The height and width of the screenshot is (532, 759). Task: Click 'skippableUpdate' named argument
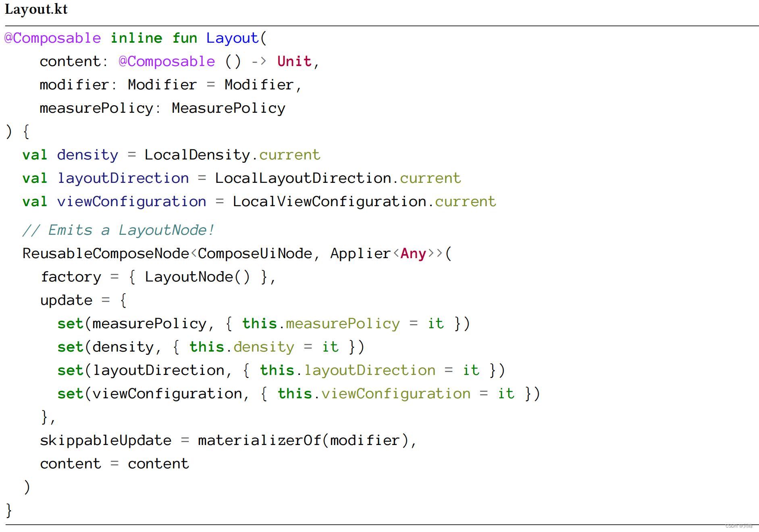pyautogui.click(x=106, y=441)
